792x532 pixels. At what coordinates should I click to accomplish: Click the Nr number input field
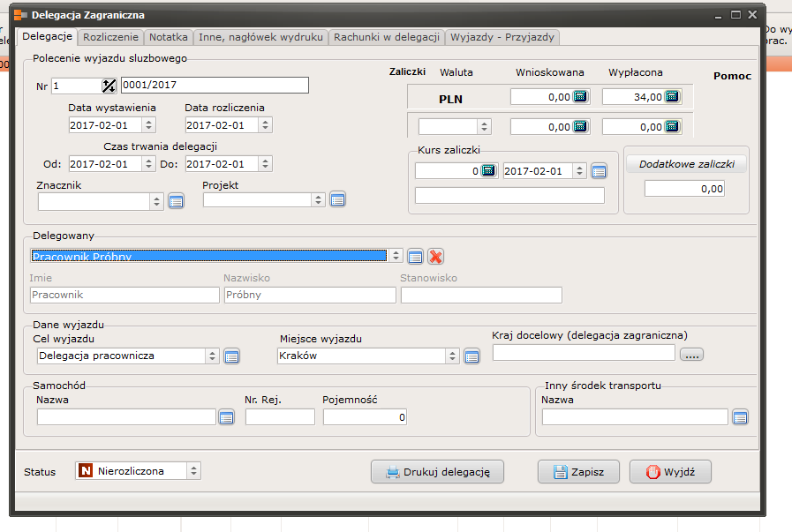(x=77, y=86)
